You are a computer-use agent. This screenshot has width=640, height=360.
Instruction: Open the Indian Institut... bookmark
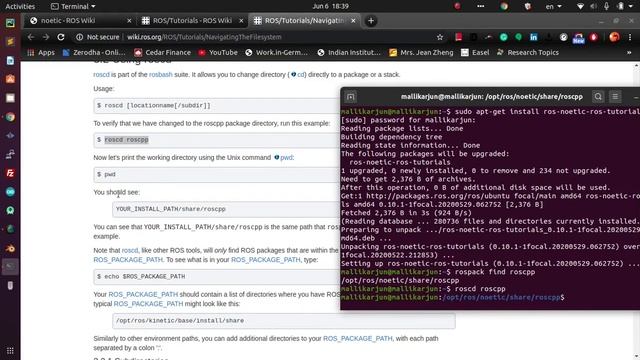pyautogui.click(x=349, y=53)
